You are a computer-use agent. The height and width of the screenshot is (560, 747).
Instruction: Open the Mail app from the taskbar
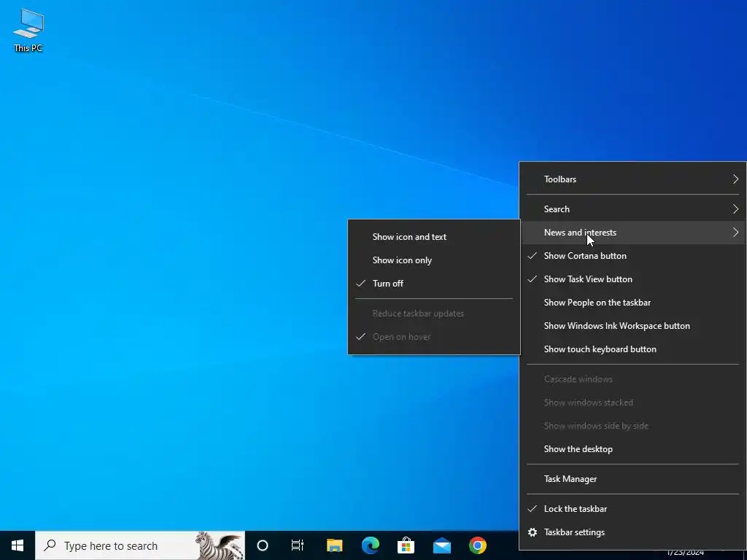[441, 545]
